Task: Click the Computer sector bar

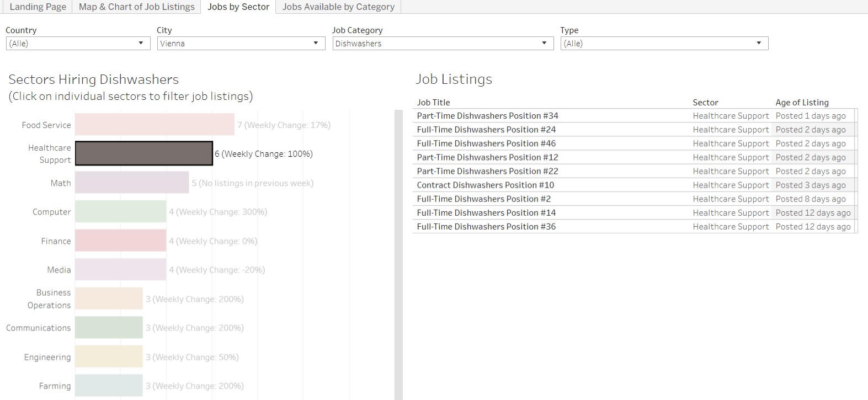Action: (120, 211)
